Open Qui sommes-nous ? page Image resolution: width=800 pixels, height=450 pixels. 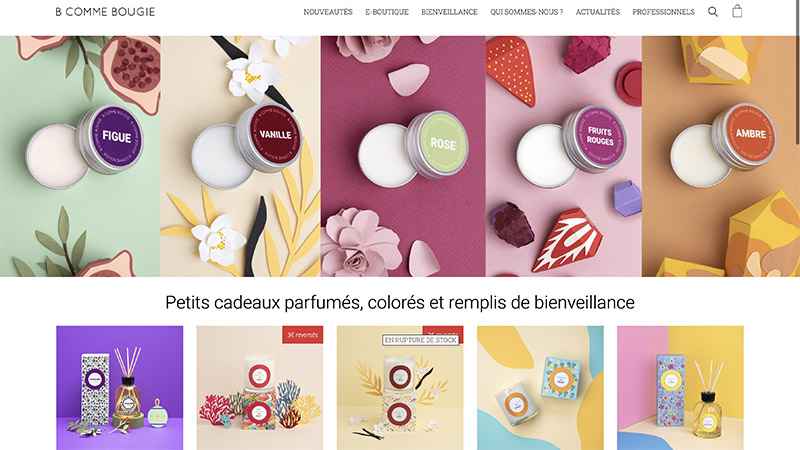527,12
